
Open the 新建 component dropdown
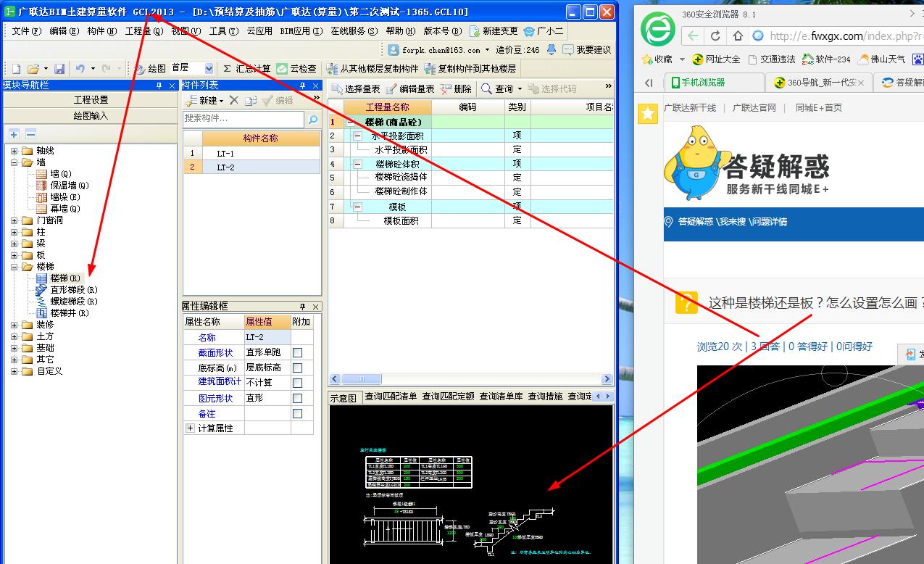[x=204, y=100]
